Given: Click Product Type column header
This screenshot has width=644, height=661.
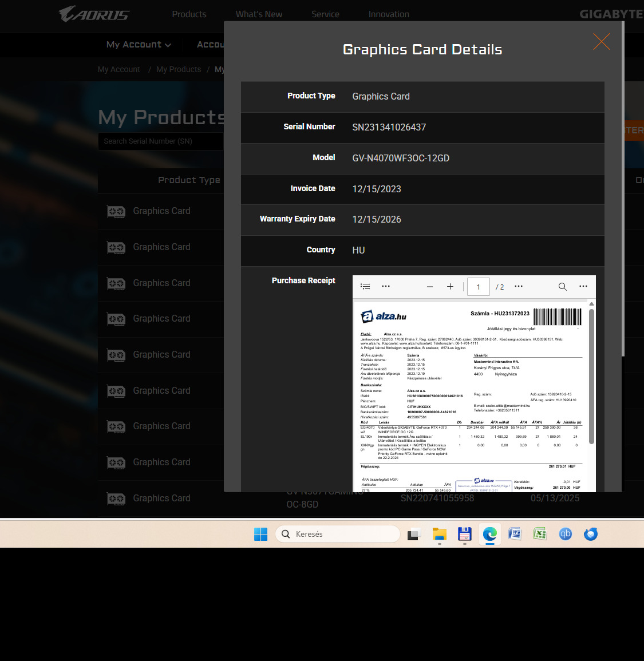Looking at the screenshot, I should [189, 180].
